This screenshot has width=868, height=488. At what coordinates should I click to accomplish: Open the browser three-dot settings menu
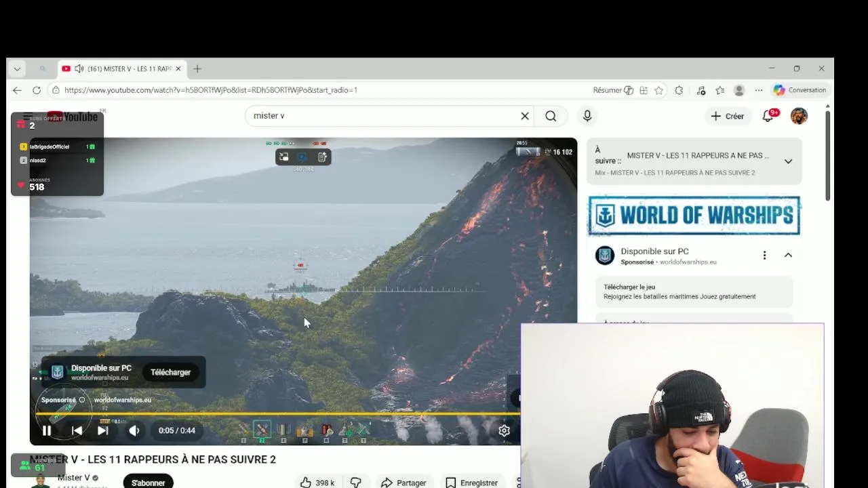coord(759,90)
